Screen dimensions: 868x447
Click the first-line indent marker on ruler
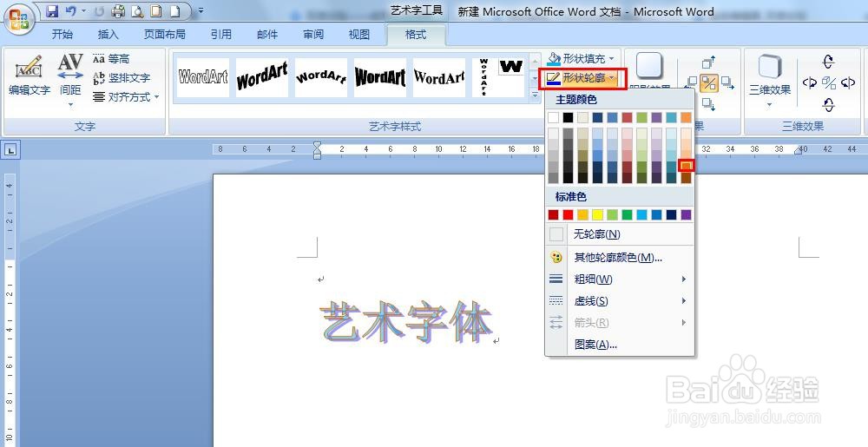click(317, 146)
